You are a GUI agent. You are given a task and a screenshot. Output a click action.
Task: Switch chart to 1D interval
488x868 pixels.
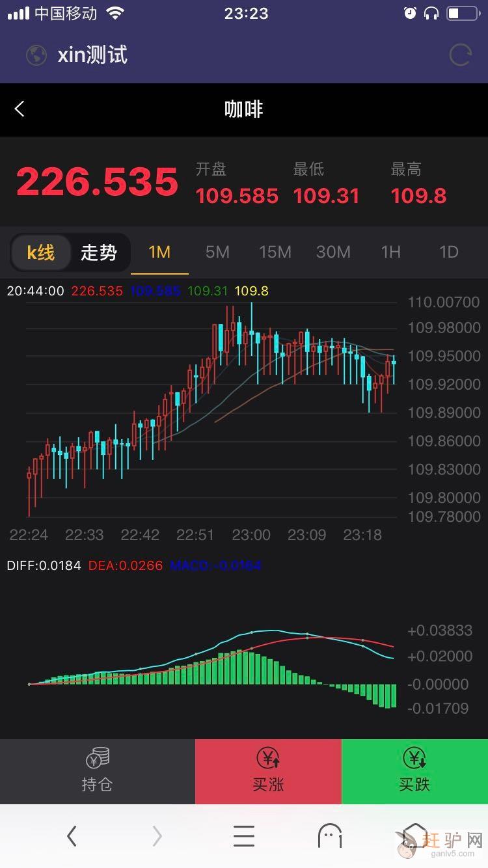pos(449,252)
